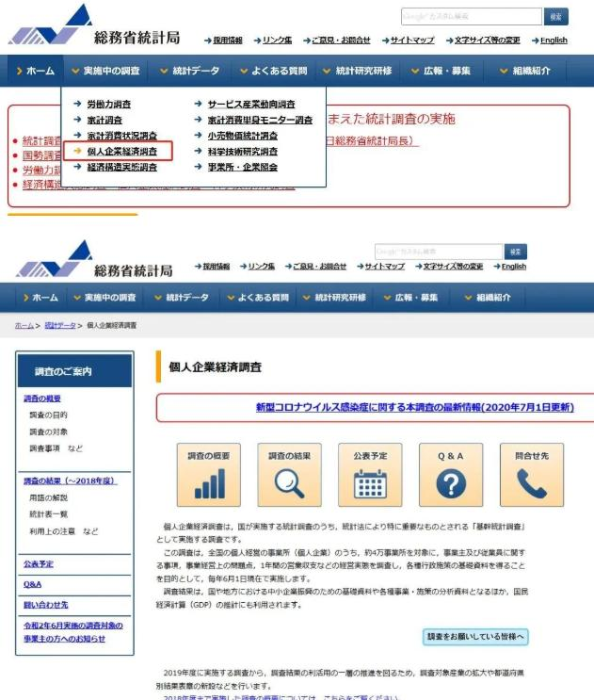Open the 新型コロナウイルス感染症 latest information link
Viewport: 594px width, 700px height.
414,408
